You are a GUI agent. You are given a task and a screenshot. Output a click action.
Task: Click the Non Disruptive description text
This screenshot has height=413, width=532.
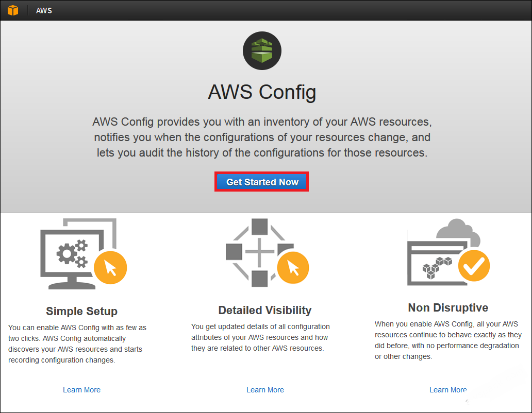tap(448, 340)
